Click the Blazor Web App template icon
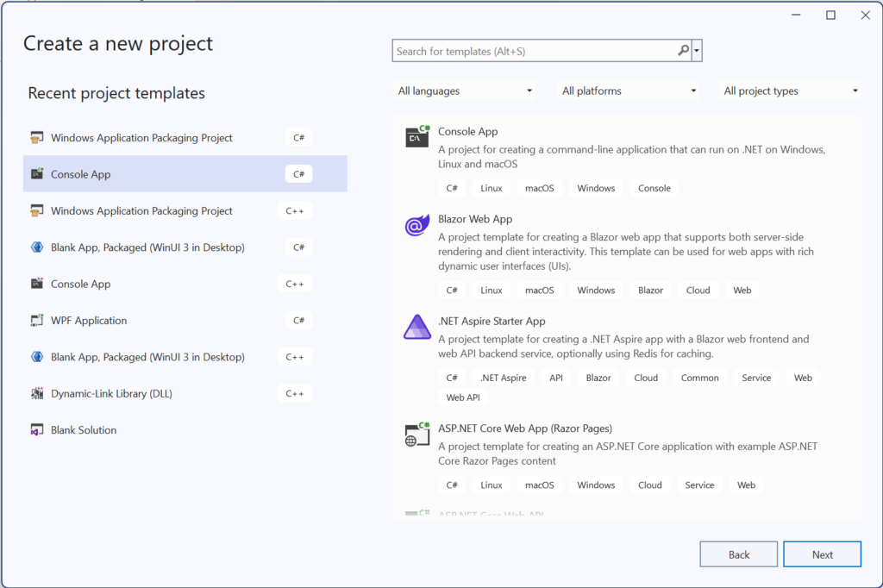 [417, 225]
